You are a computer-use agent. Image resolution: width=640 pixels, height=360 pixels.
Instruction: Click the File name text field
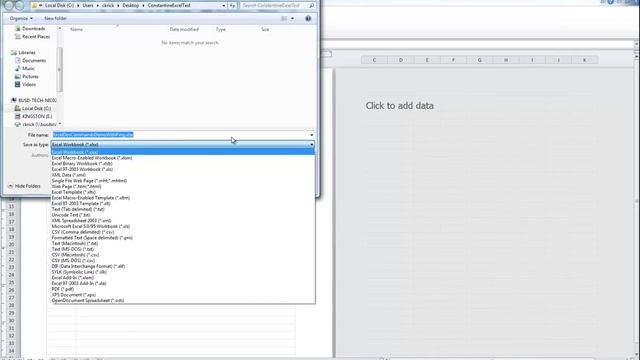pyautogui.click(x=180, y=135)
